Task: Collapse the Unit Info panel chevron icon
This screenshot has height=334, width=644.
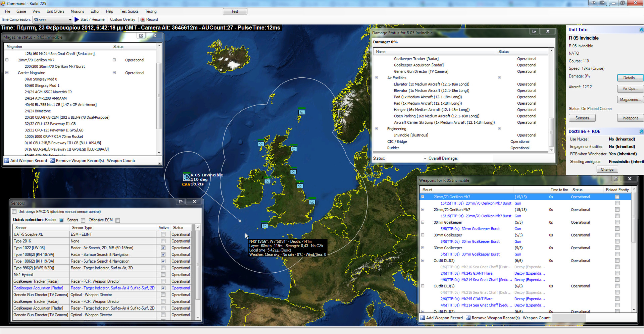Action: (x=641, y=30)
